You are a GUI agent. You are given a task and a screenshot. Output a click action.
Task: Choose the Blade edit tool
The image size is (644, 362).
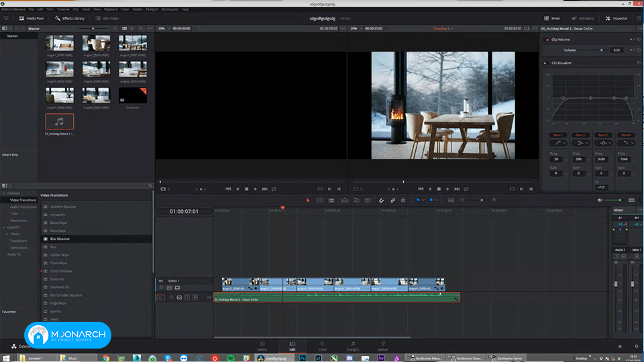[331, 200]
